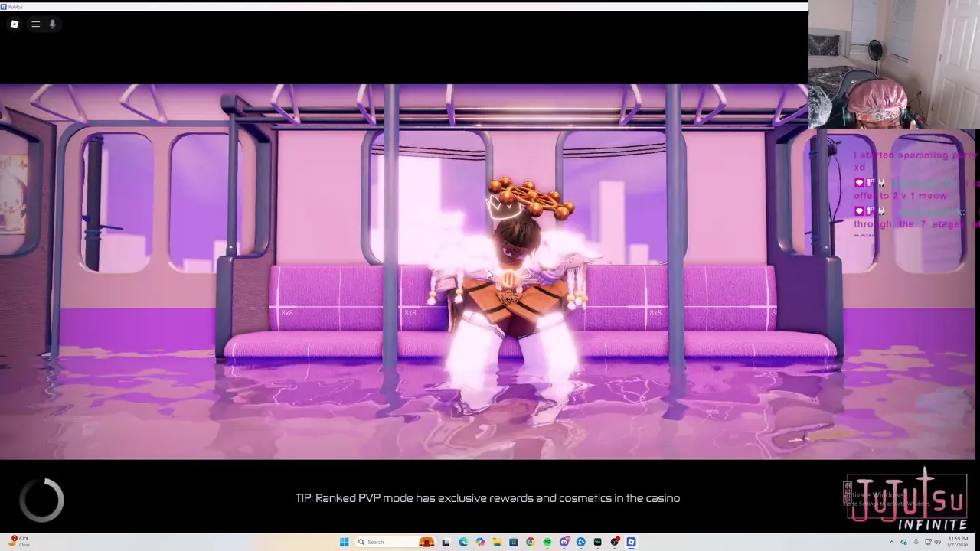Open Copilot from the taskbar
The width and height of the screenshot is (980, 551).
point(480,542)
